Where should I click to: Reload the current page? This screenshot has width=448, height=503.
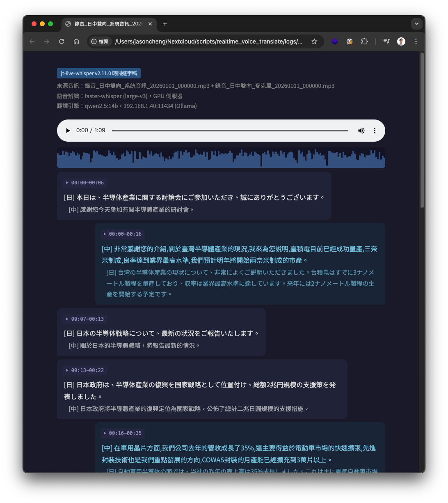point(62,41)
